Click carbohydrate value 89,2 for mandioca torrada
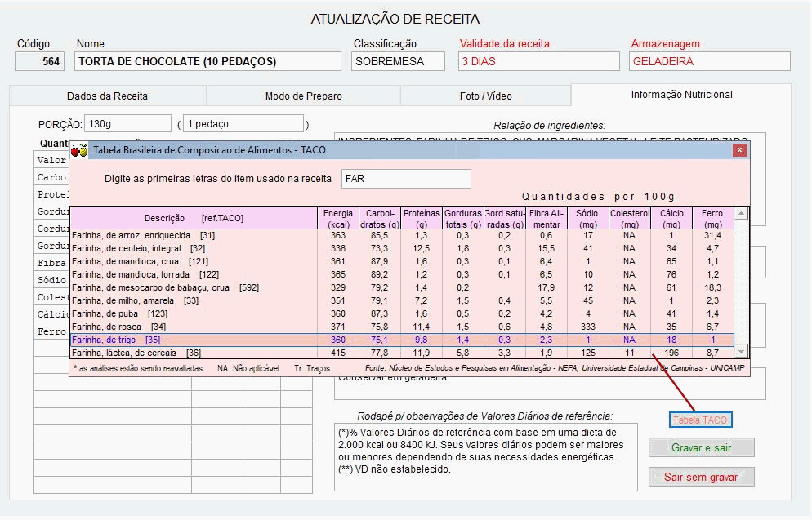Screen dimensions: 812x520 pos(380,274)
